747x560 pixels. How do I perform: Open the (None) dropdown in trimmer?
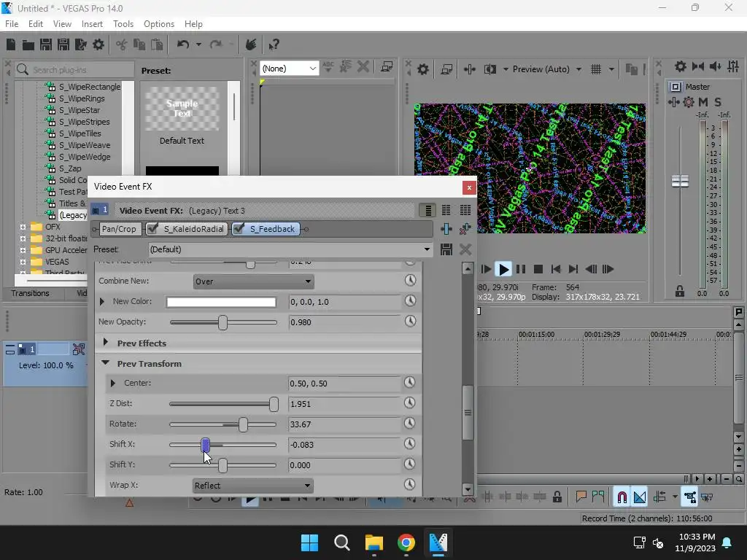coord(289,69)
